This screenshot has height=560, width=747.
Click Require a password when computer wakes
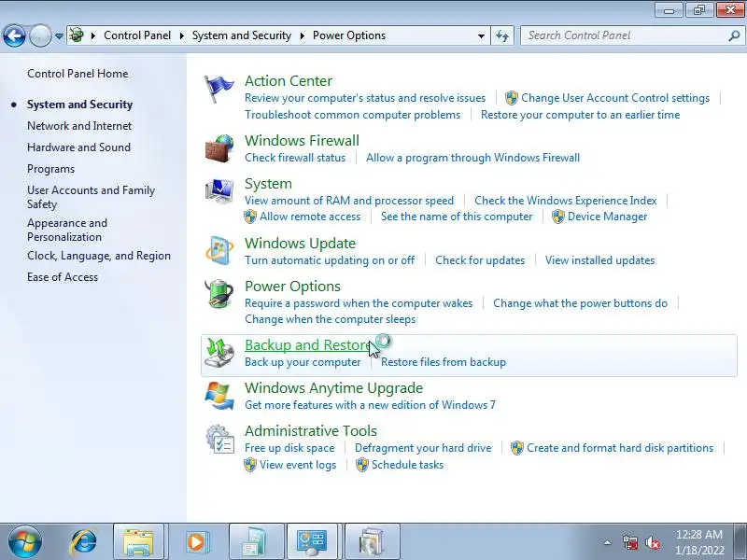pos(359,303)
